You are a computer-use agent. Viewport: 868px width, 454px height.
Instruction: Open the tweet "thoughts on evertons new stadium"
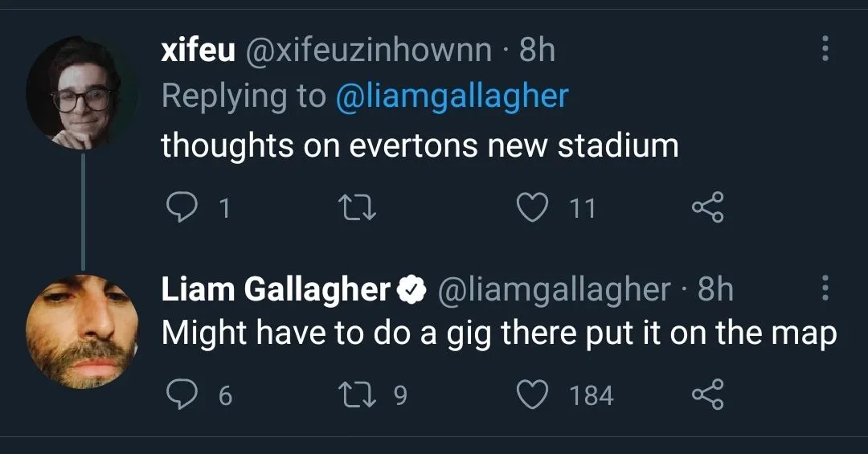[420, 146]
